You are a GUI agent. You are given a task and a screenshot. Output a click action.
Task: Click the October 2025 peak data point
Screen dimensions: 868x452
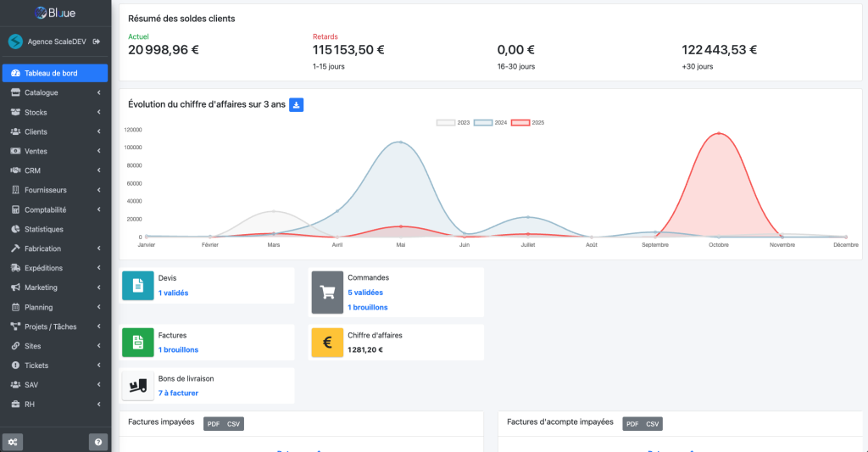tap(719, 133)
